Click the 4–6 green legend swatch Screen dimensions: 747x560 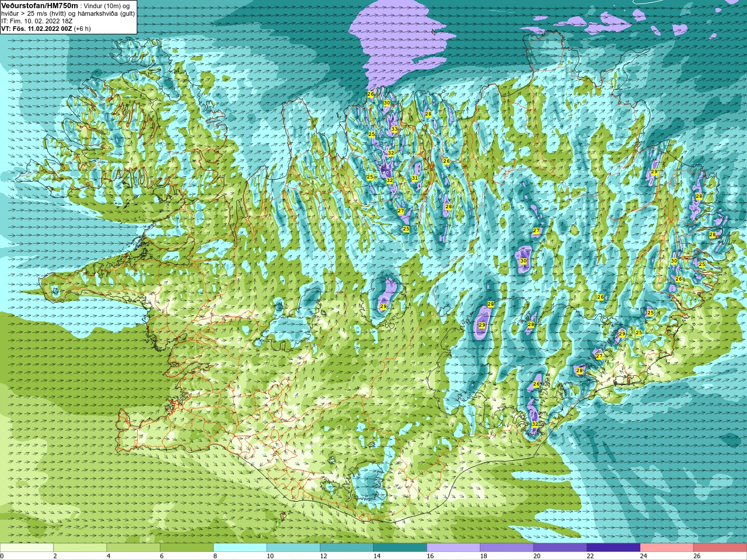tap(134, 548)
